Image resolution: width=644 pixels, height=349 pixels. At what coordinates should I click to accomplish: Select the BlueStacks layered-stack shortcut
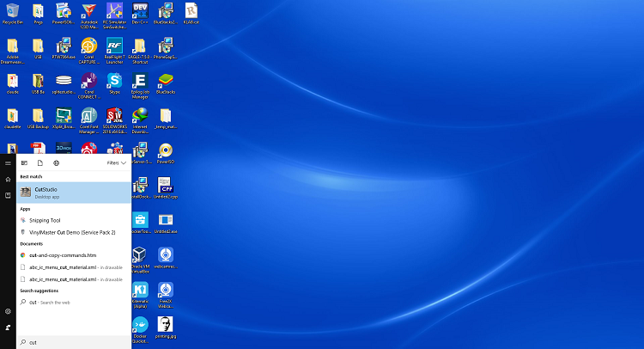[x=166, y=83]
